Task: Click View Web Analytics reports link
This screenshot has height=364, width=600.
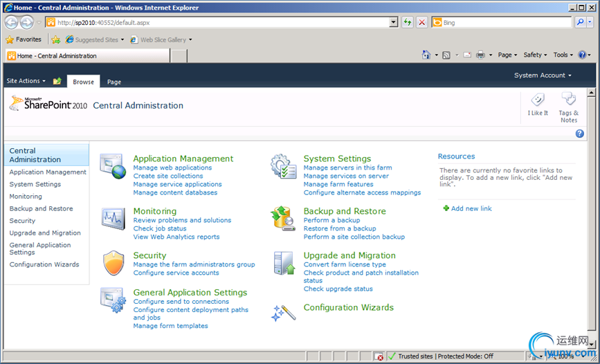Action: pyautogui.click(x=176, y=237)
